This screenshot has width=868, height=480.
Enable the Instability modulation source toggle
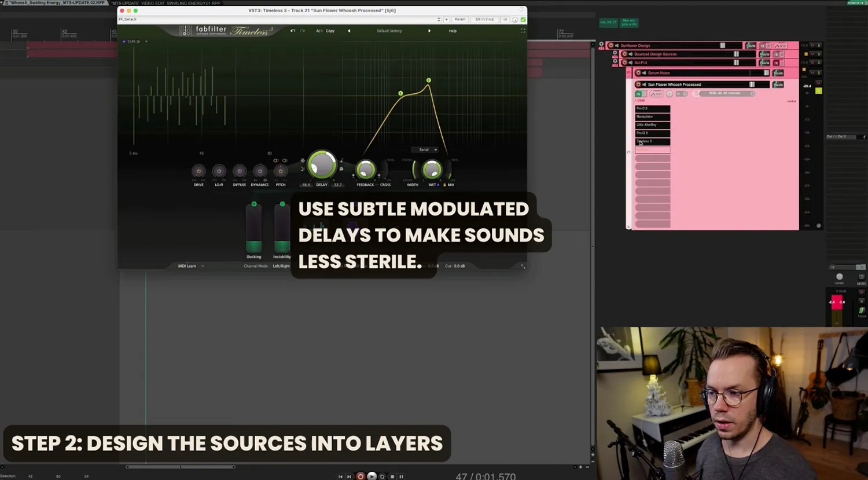point(282,204)
